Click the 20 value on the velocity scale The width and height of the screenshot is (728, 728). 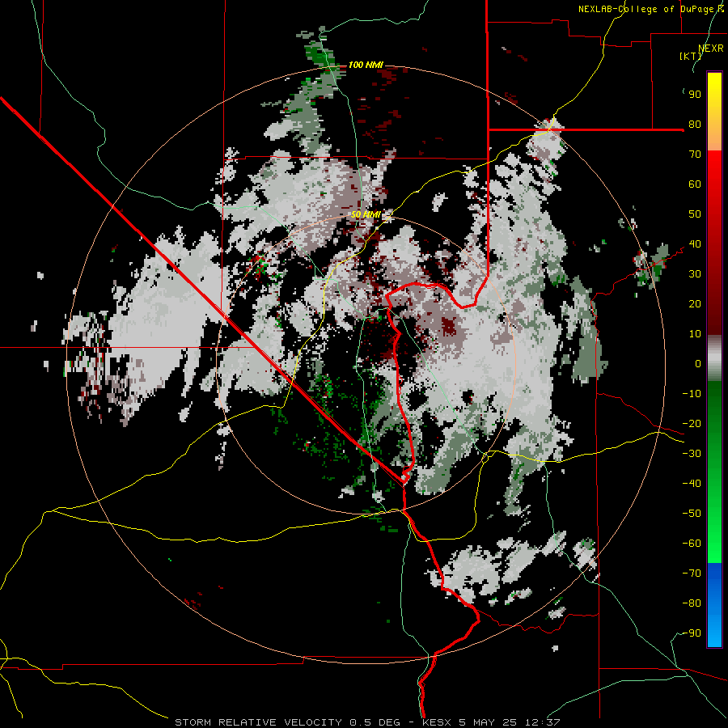(x=695, y=303)
